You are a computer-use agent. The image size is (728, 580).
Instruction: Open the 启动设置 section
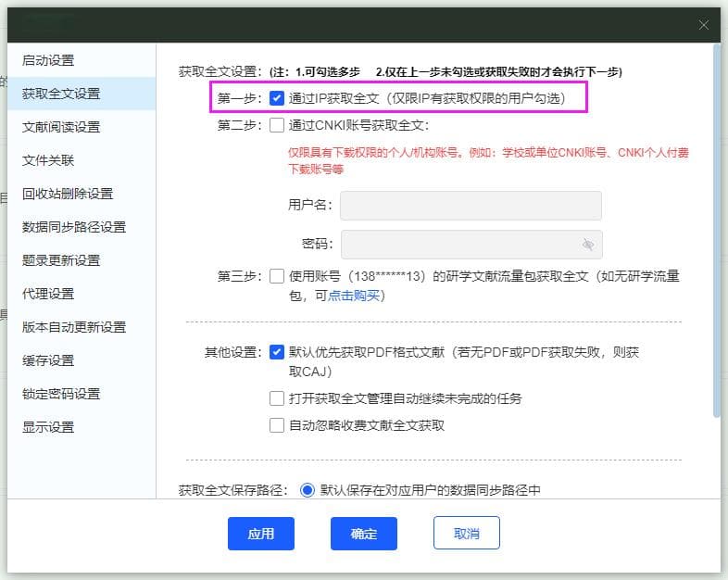(x=48, y=60)
